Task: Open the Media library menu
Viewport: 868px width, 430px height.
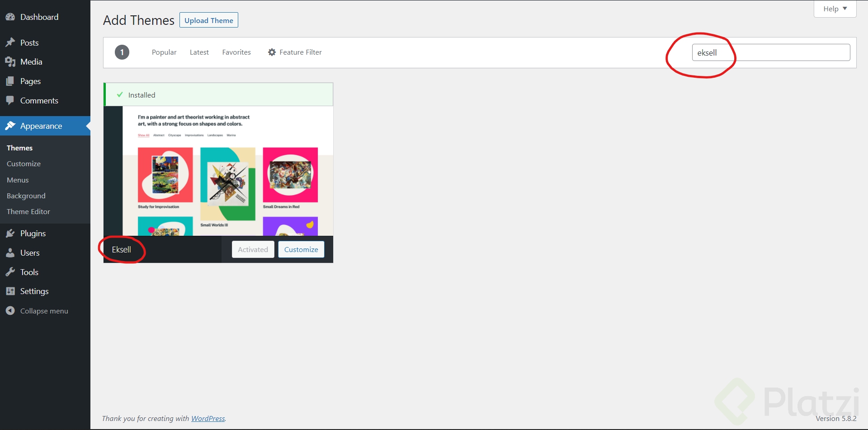Action: tap(45, 62)
